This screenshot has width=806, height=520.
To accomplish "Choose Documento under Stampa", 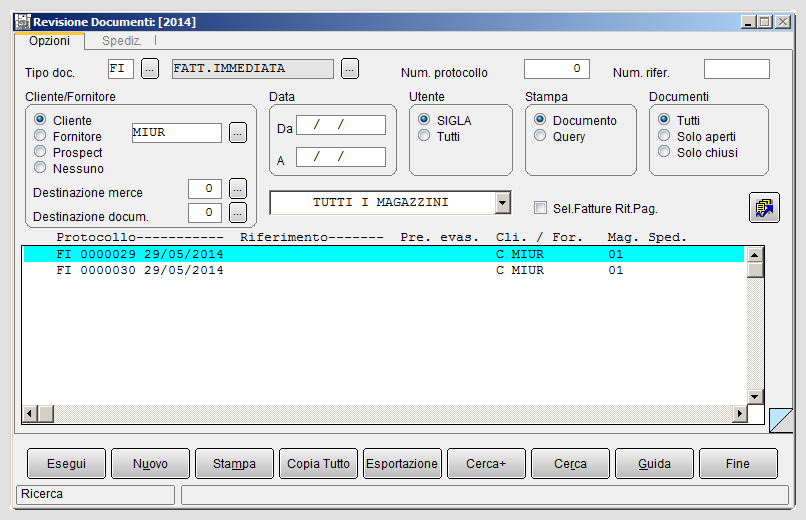I will (540, 119).
